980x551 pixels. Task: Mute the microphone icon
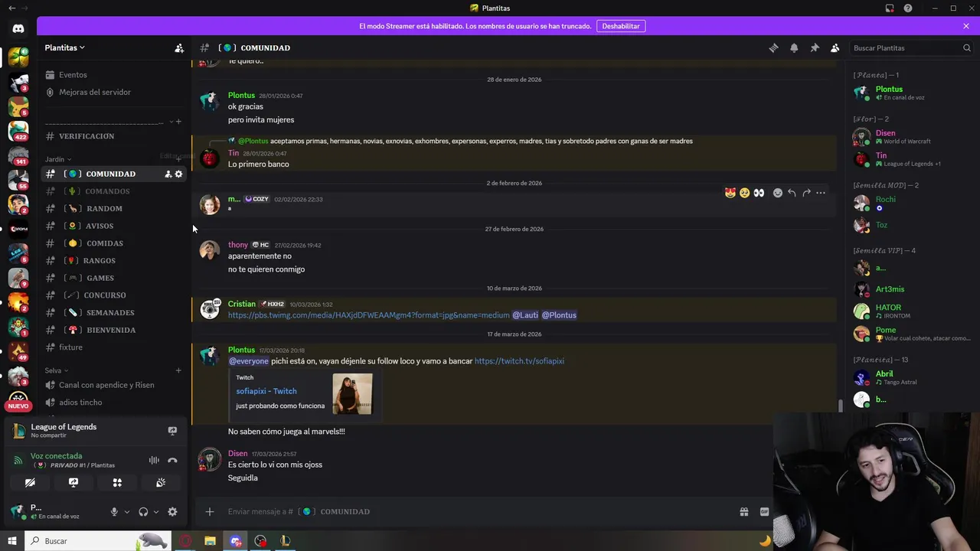click(x=114, y=512)
